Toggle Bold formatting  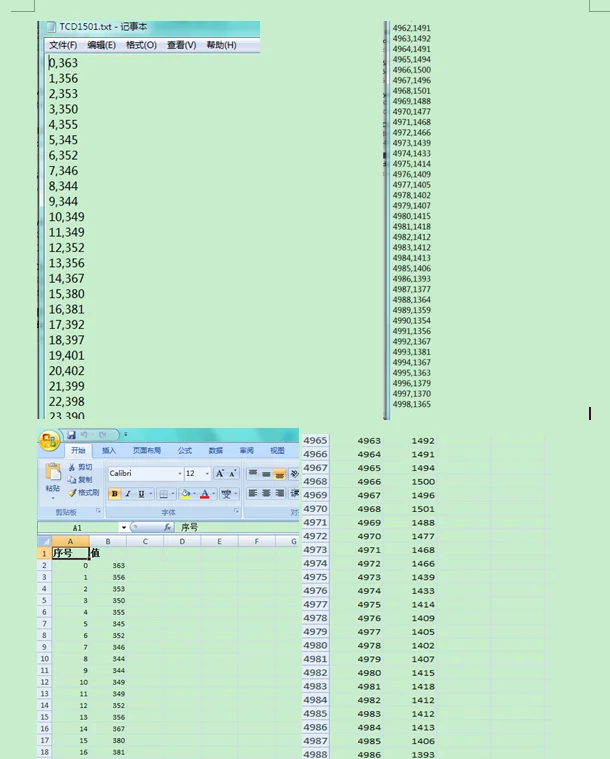(x=115, y=494)
